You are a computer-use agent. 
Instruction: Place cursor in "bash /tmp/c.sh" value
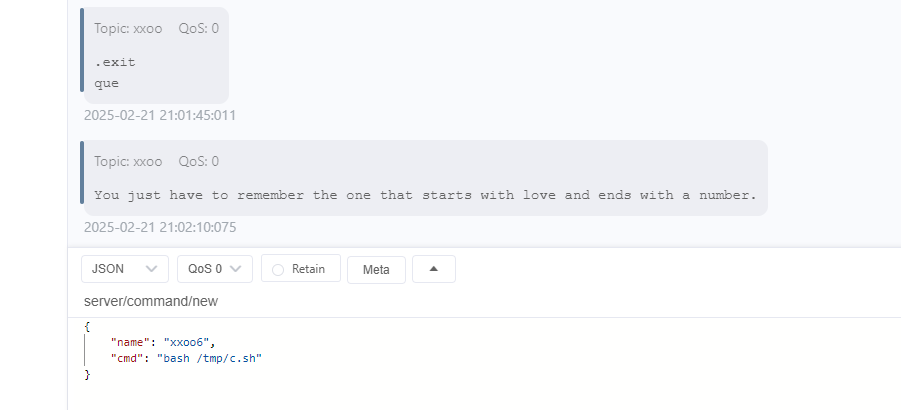212,358
